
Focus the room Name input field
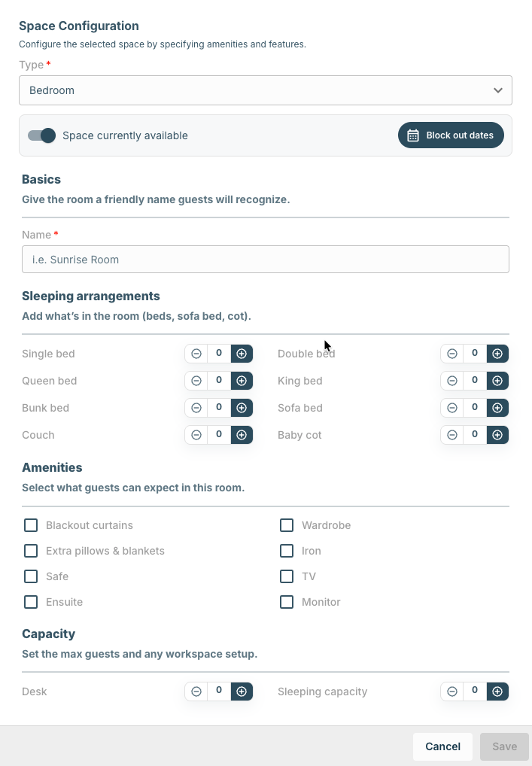[266, 260]
